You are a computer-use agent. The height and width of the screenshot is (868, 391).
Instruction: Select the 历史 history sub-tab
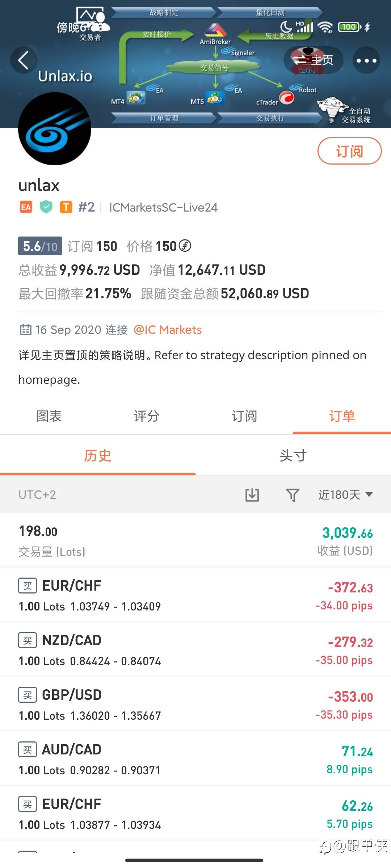tap(98, 456)
